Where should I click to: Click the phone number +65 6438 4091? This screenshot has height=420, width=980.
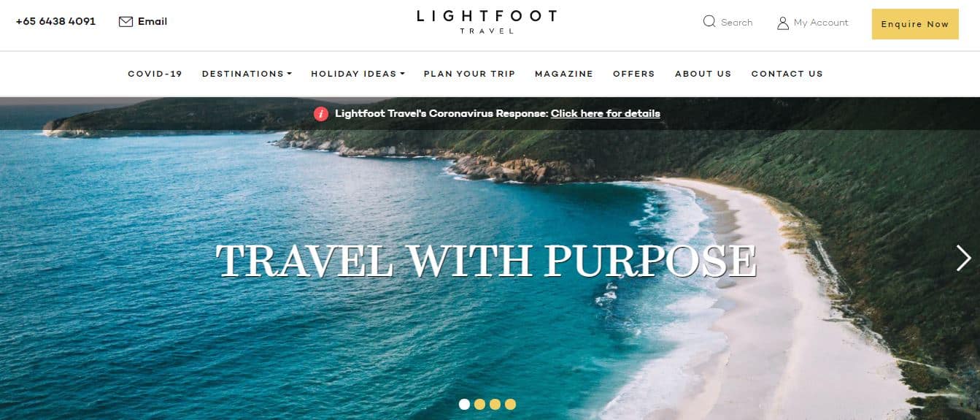[55, 21]
